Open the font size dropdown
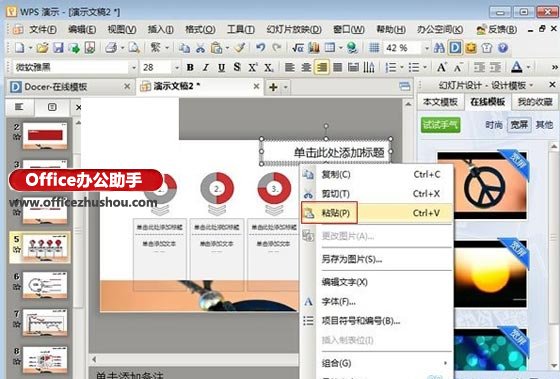Image resolution: width=560 pixels, height=379 pixels. click(176, 68)
